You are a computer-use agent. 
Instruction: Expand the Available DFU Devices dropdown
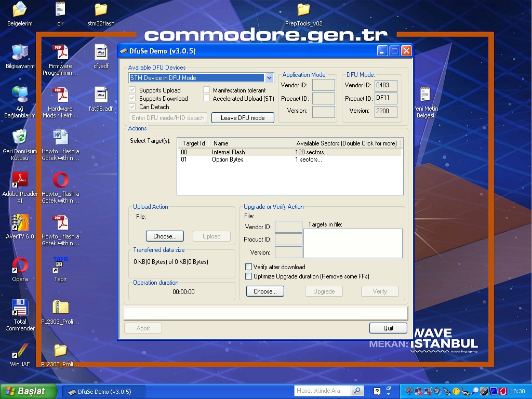(x=269, y=78)
